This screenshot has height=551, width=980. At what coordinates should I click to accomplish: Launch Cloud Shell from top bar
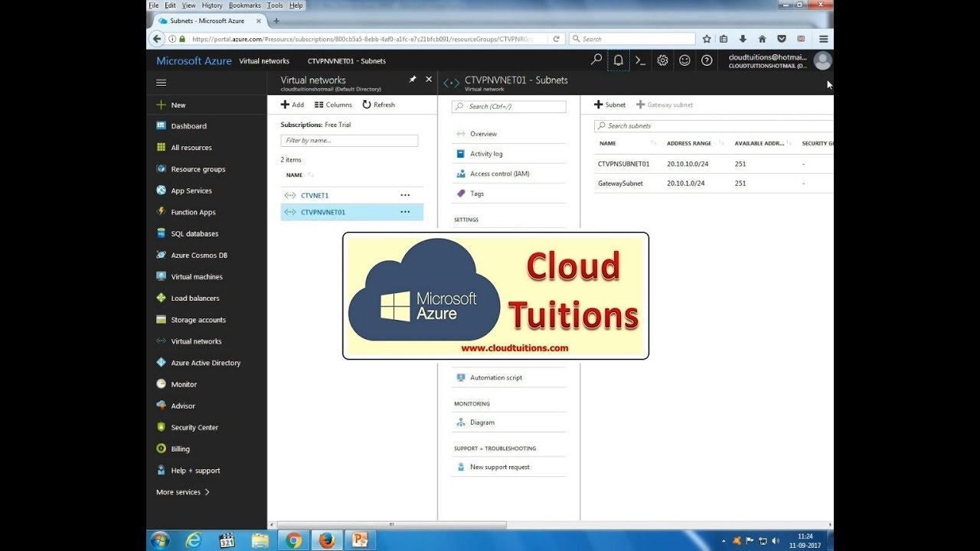(x=641, y=60)
